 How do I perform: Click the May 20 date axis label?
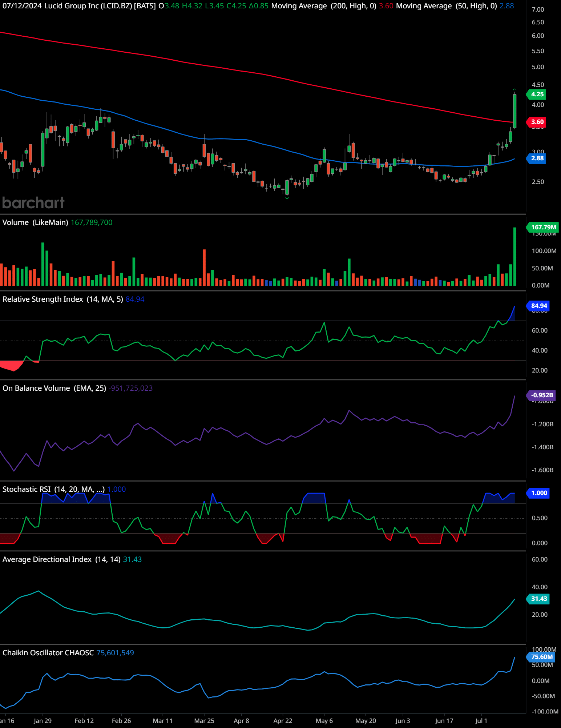tap(366, 721)
